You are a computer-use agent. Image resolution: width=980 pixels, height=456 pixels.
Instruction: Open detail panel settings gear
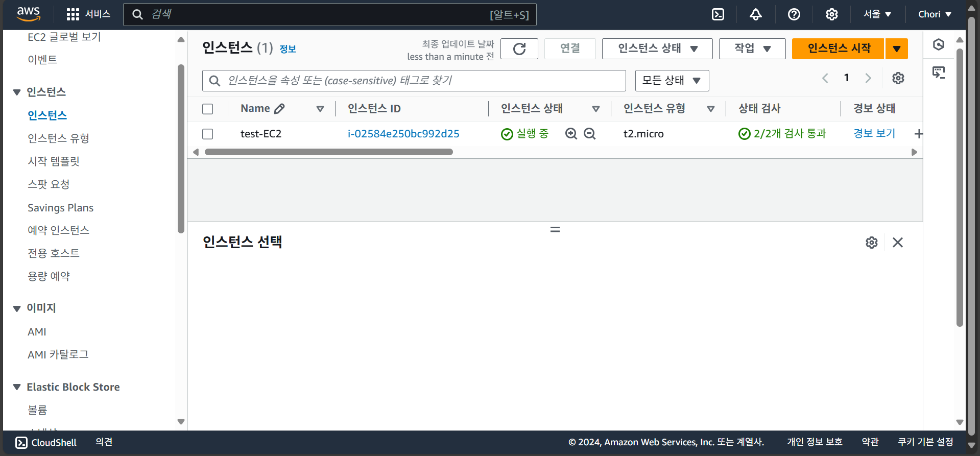point(872,243)
